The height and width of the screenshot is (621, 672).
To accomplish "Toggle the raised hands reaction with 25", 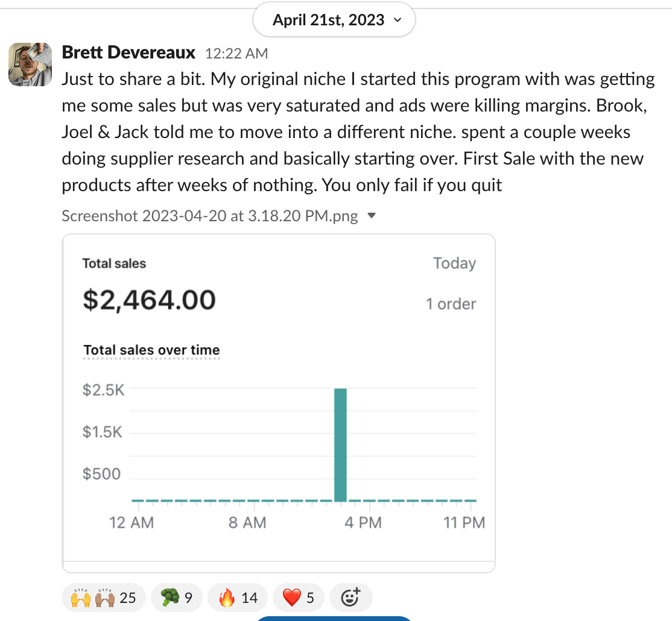I will 103,597.
